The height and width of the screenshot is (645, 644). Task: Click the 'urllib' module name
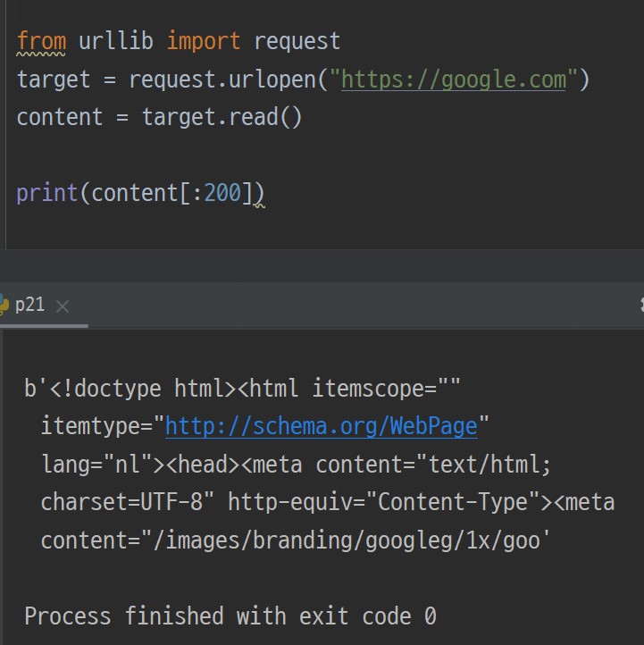coord(115,41)
